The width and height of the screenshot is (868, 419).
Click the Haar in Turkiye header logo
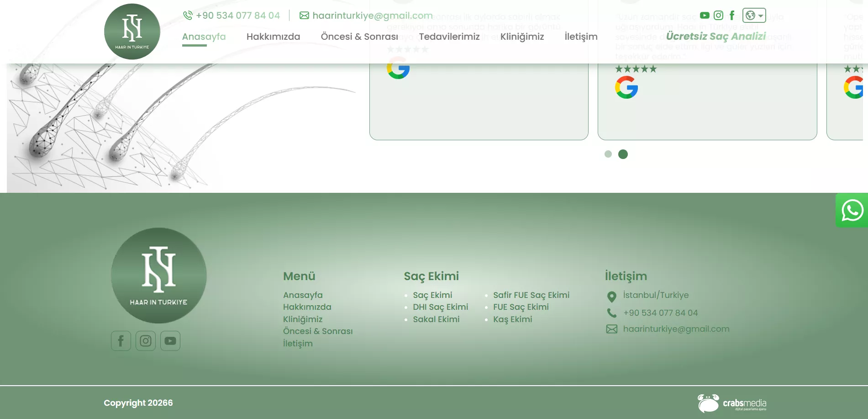(132, 32)
